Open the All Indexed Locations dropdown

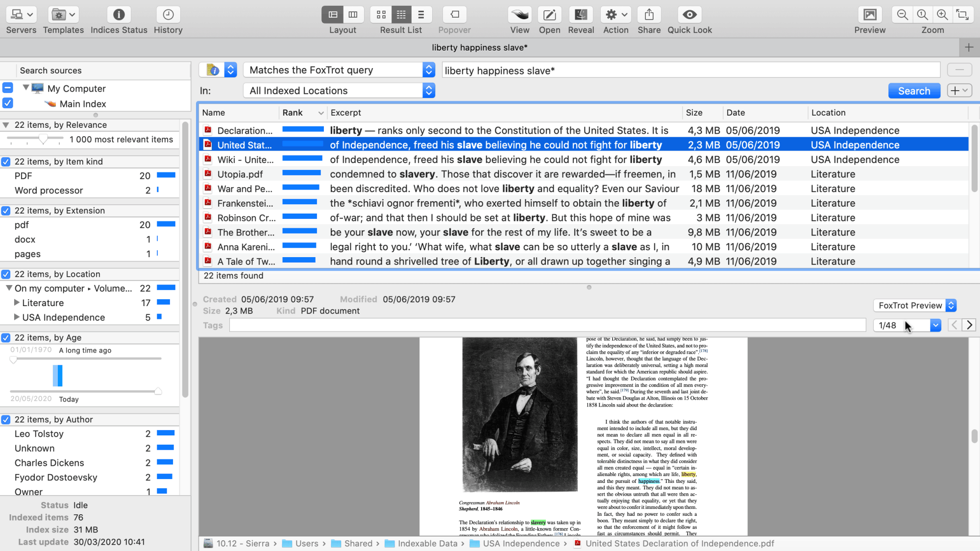(339, 91)
